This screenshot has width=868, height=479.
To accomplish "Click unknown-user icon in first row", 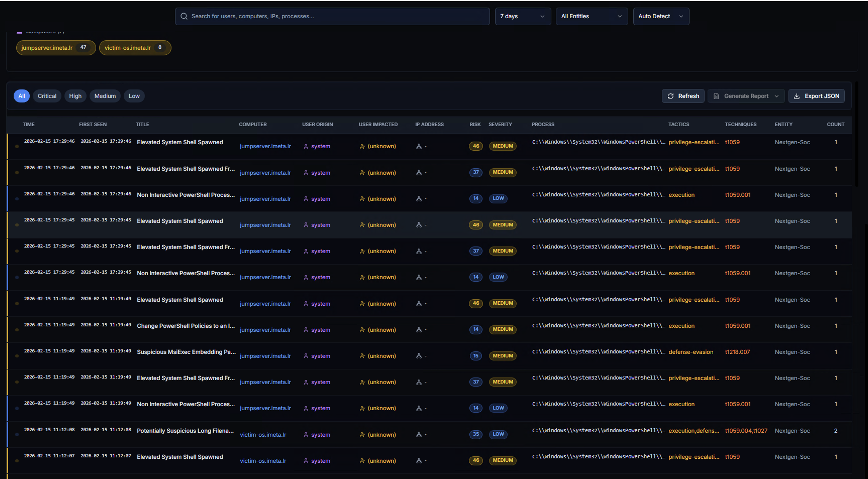I will (x=362, y=146).
